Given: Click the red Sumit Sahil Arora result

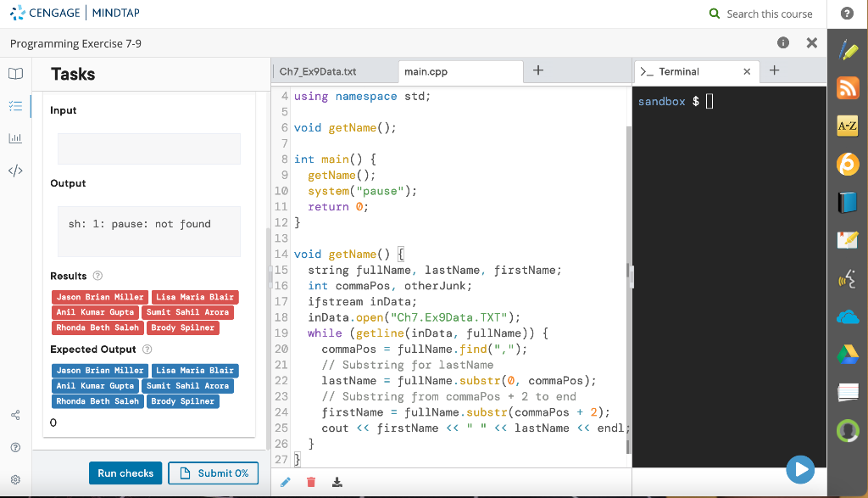Looking at the screenshot, I should (x=187, y=312).
